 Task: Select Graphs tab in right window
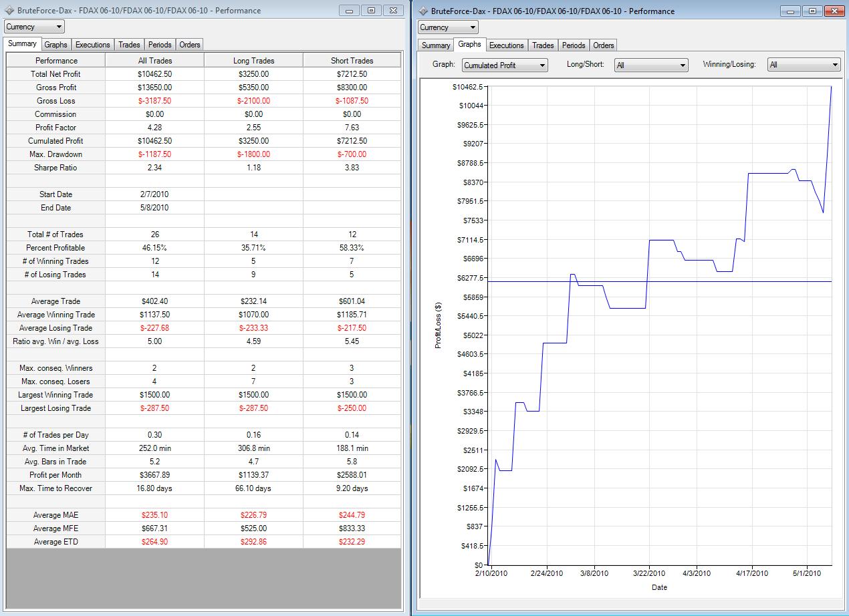(469, 45)
